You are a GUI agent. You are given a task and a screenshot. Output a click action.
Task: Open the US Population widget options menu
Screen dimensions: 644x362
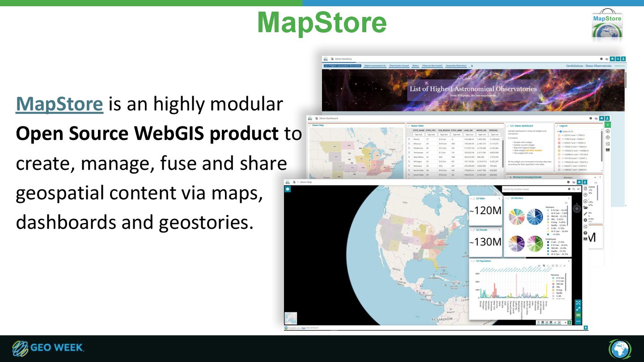pyautogui.click(x=568, y=261)
